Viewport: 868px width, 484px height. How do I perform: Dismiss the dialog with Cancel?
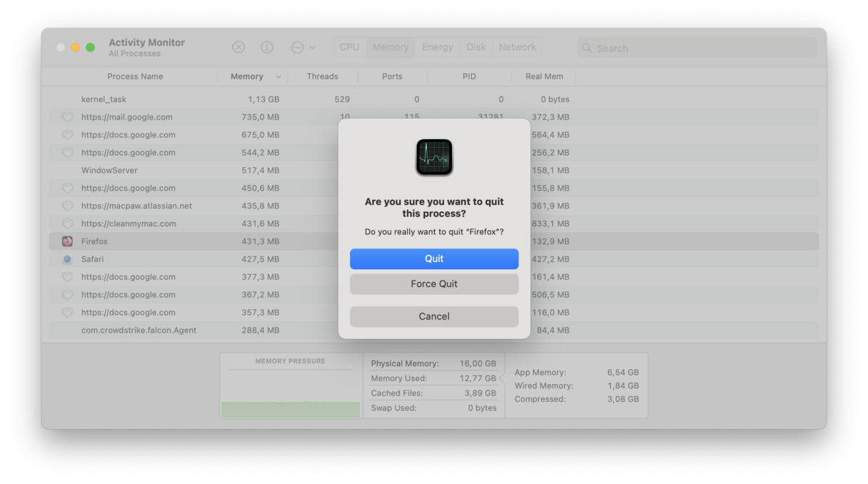tap(434, 316)
